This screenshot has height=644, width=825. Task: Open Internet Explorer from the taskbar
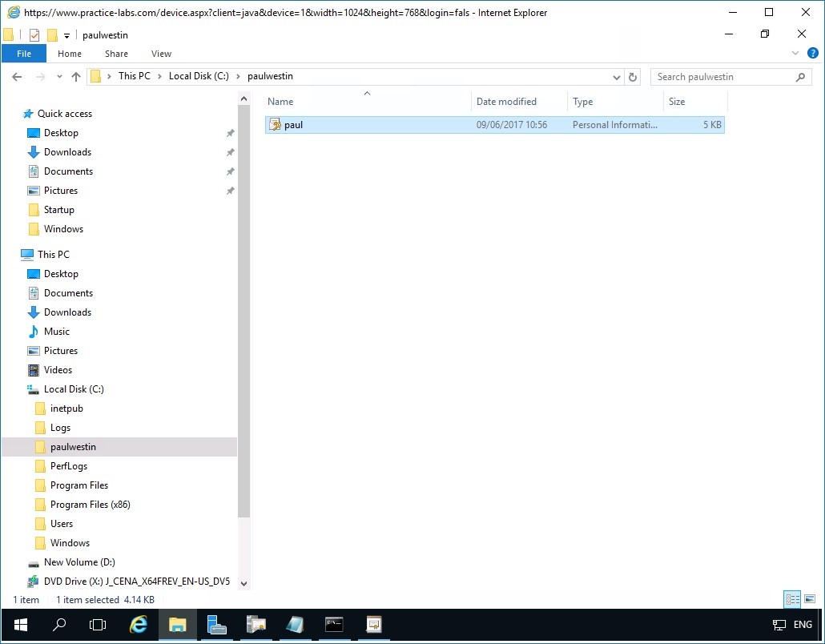click(x=139, y=625)
